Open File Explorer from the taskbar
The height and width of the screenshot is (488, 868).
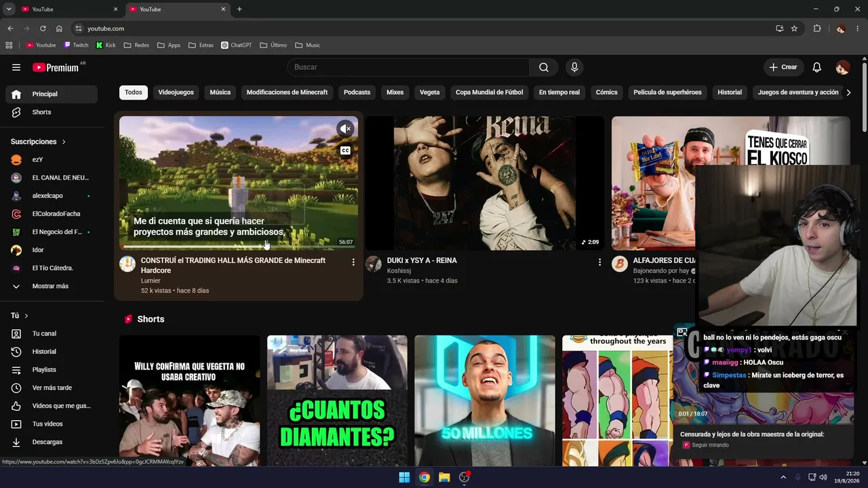444,477
